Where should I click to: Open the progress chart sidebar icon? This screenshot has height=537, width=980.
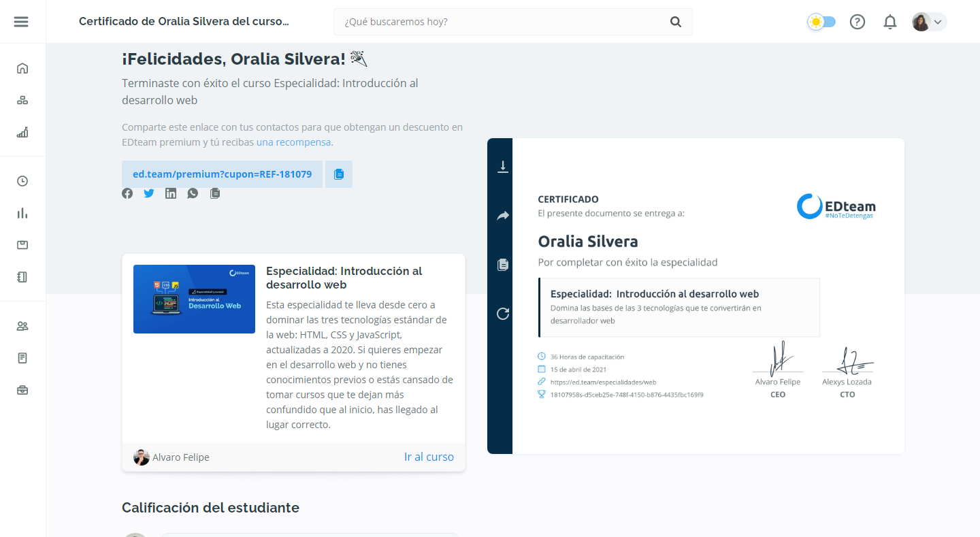point(22,132)
